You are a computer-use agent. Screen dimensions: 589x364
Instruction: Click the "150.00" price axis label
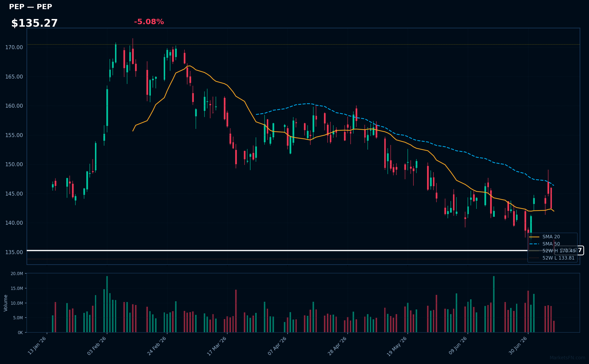(x=14, y=164)
